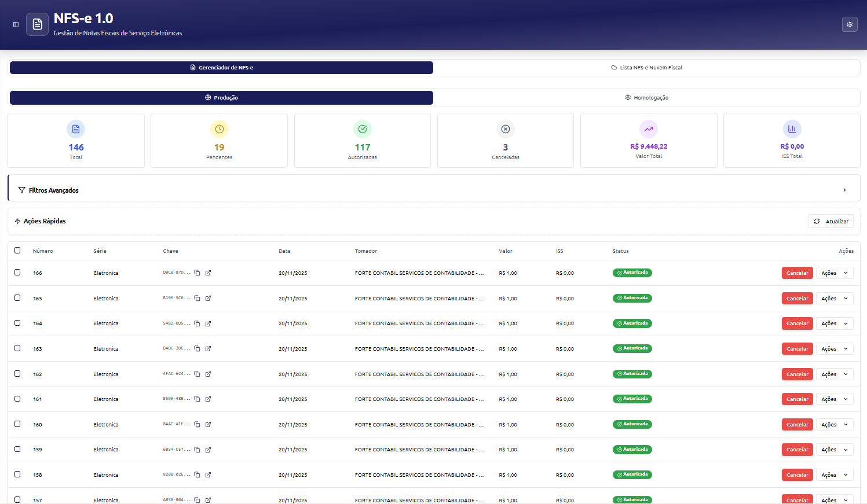867x504 pixels.
Task: Switch to Lista NFS-e Nuvem Fiscal tab
Action: pos(646,68)
